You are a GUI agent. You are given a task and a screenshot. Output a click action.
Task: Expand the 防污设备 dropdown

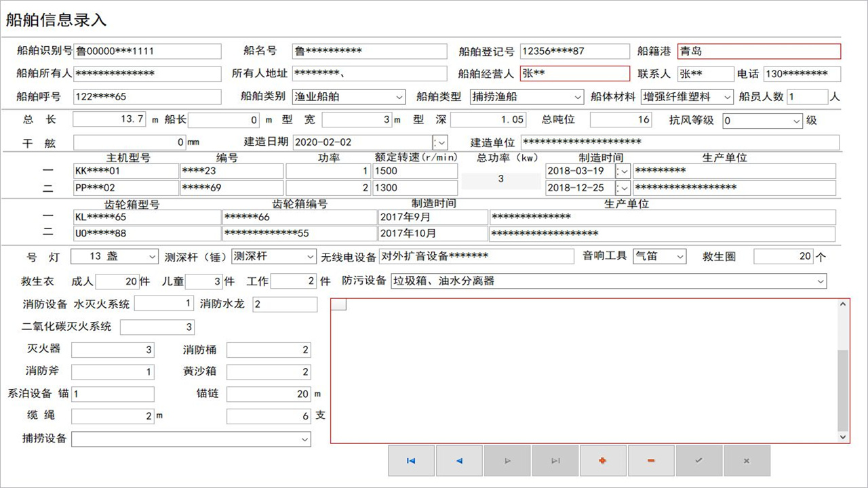coord(821,281)
